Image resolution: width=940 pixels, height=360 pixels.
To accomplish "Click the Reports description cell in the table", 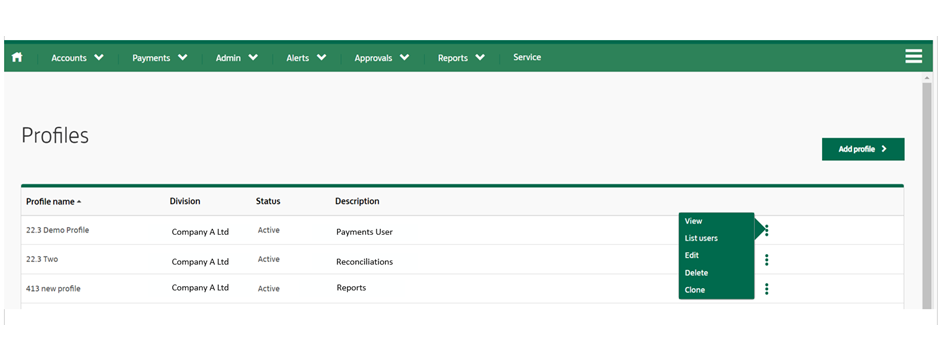I will click(351, 288).
